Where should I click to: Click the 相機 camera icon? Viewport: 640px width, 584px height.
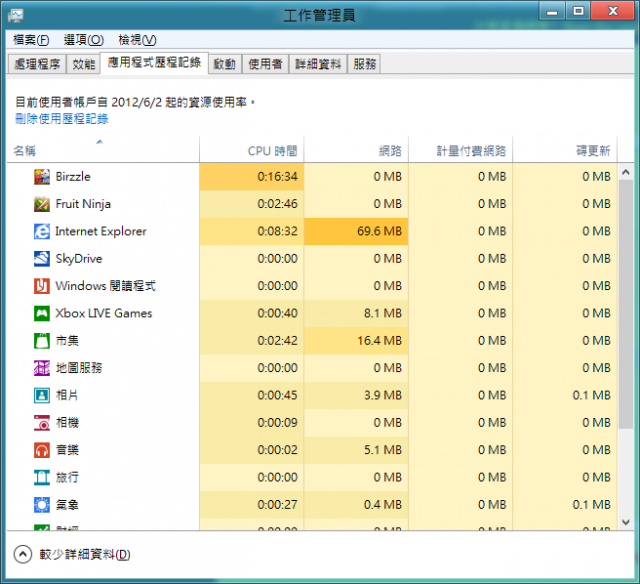click(x=42, y=423)
